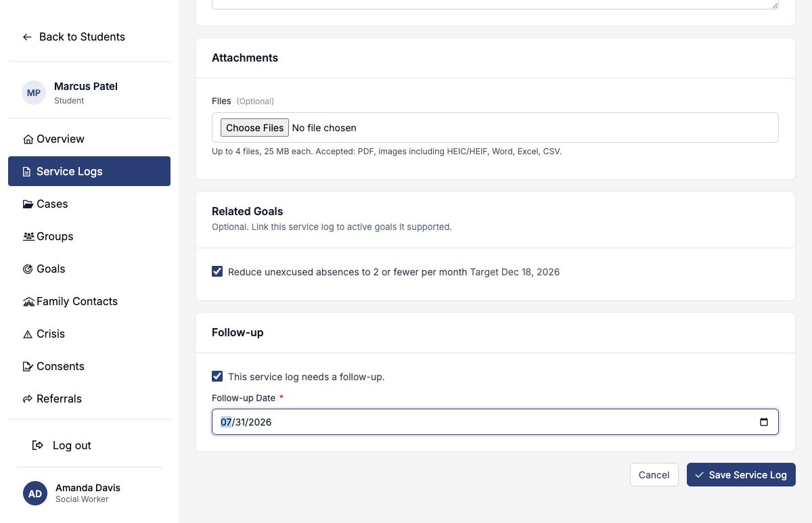Click the 'Target Dec 18, 2026' text

pyautogui.click(x=515, y=272)
